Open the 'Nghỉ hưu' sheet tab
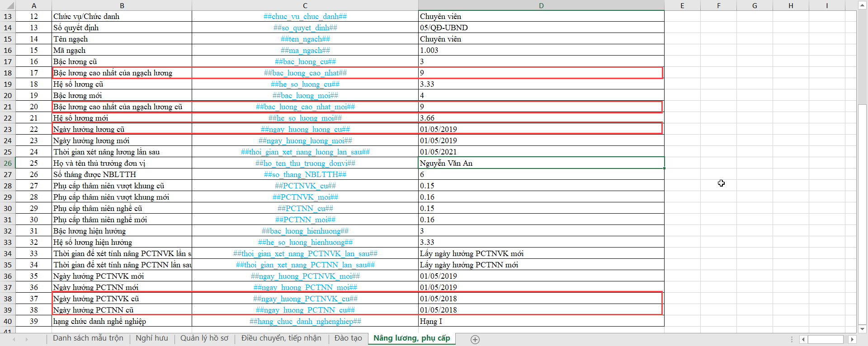 (x=151, y=338)
